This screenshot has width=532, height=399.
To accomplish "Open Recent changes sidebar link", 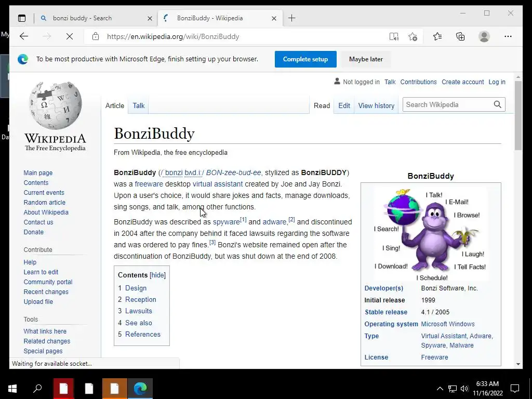I will 46,292.
